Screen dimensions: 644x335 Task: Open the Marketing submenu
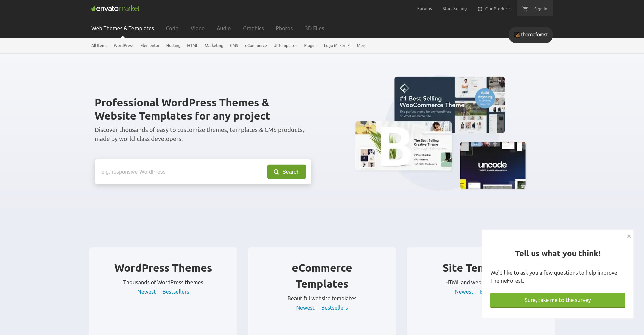[x=214, y=46]
